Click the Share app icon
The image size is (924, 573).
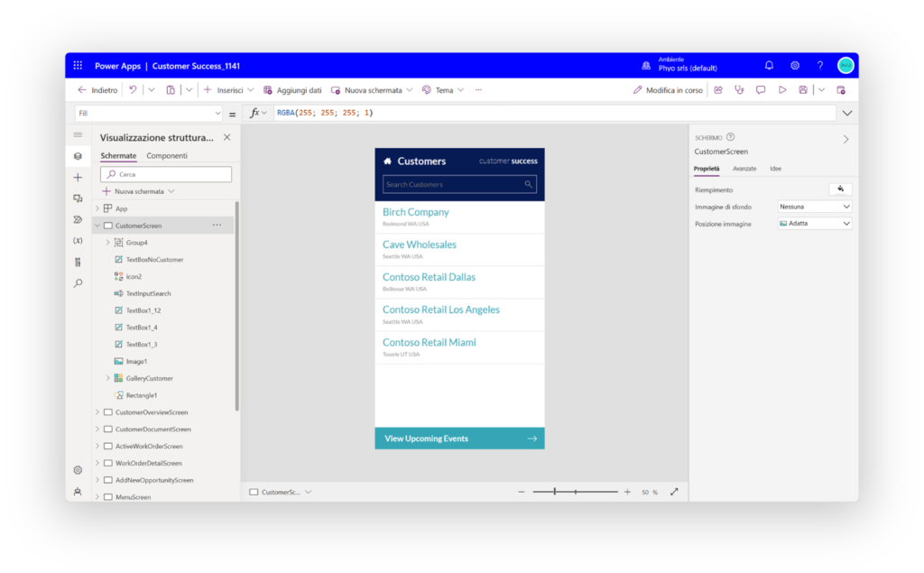coord(718,89)
